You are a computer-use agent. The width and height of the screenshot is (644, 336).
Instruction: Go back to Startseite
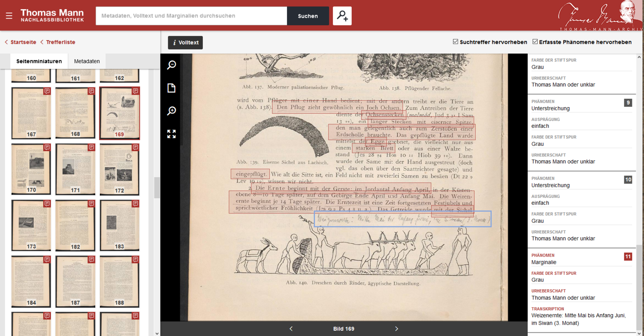point(21,42)
